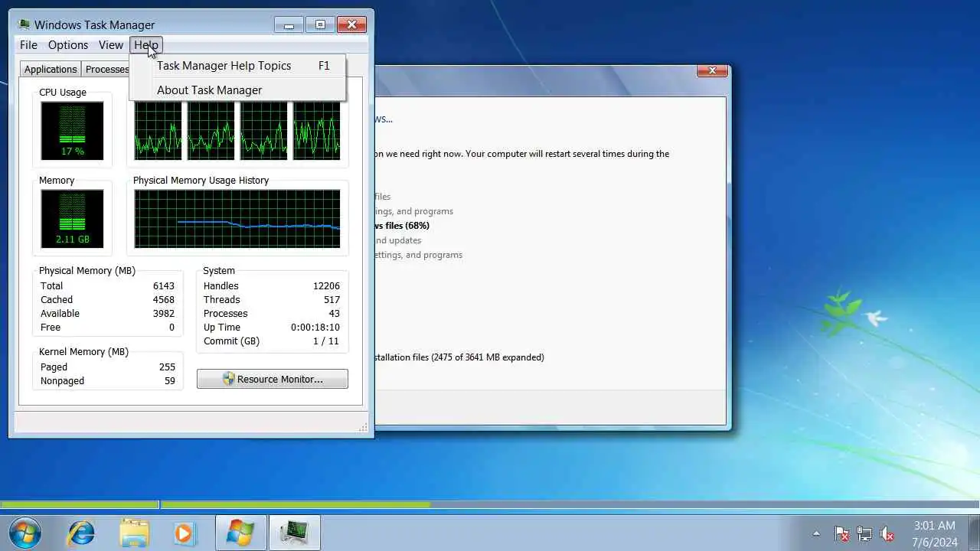Show hidden tray icons arrow
This screenshot has width=980, height=551.
coord(816,533)
